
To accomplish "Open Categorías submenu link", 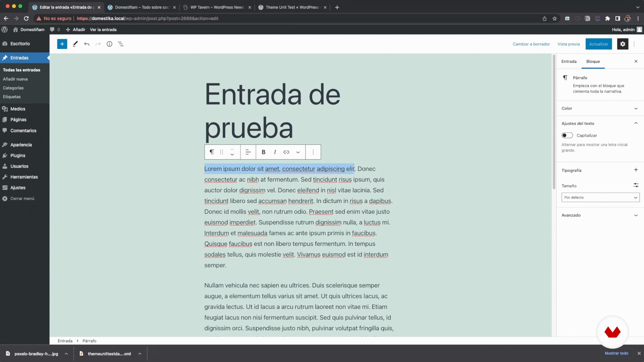I will click(13, 88).
